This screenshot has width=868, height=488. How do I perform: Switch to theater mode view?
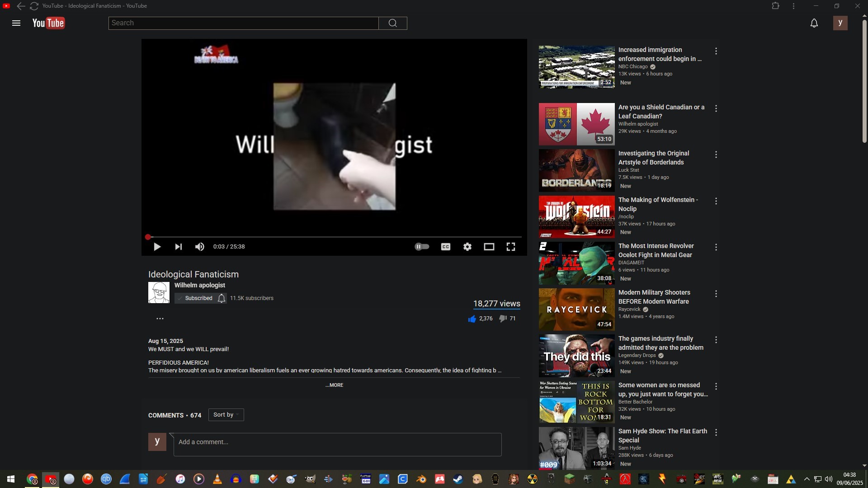(x=489, y=247)
